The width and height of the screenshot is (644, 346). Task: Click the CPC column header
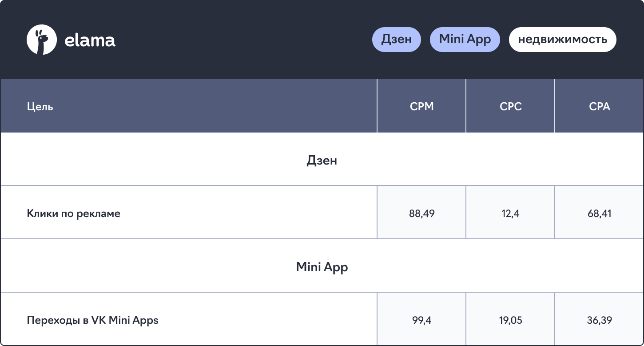[510, 106]
